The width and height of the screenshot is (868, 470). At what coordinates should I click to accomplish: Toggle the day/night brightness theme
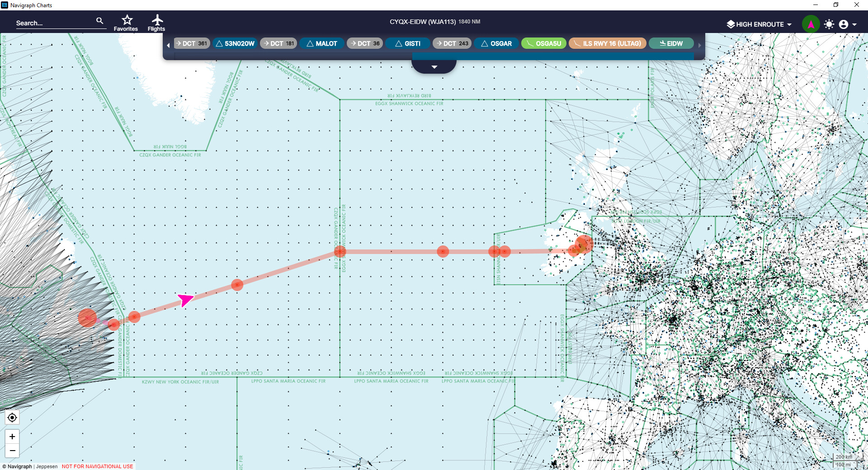coord(829,24)
